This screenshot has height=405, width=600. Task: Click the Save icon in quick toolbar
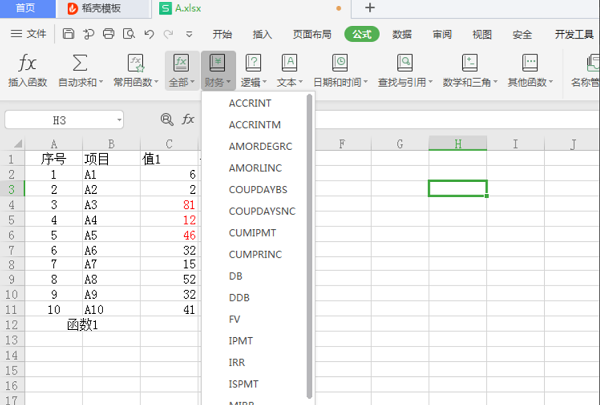pos(68,34)
